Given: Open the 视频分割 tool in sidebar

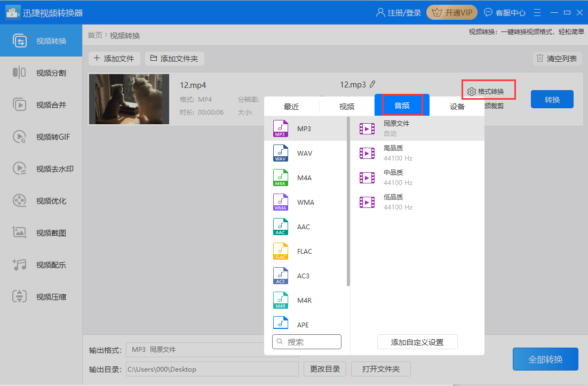Looking at the screenshot, I should click(x=41, y=74).
